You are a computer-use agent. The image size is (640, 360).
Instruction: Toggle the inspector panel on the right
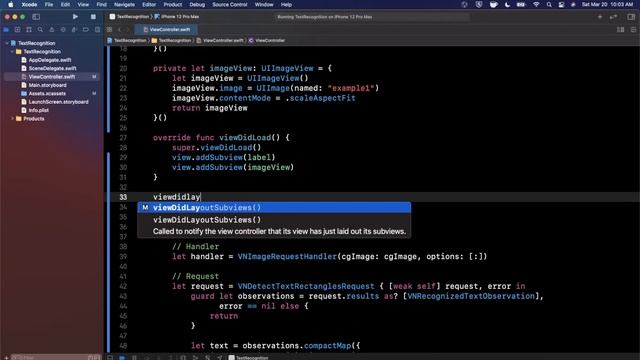[x=631, y=17]
